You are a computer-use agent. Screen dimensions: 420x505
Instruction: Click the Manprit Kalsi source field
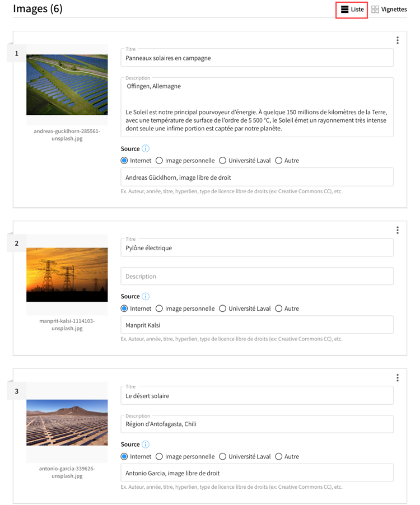(257, 325)
